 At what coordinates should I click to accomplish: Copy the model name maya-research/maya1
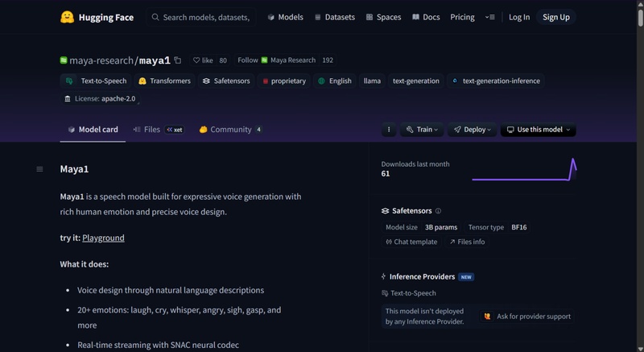pos(178,60)
